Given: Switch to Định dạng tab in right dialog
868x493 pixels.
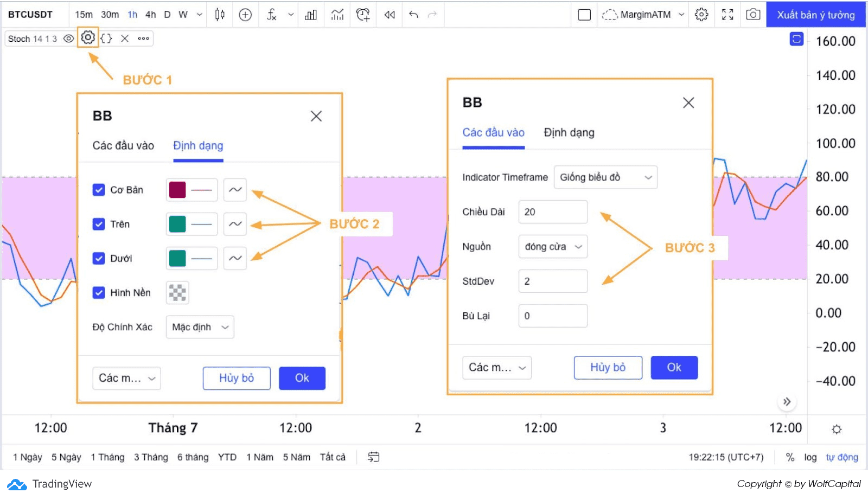Looking at the screenshot, I should (x=569, y=132).
